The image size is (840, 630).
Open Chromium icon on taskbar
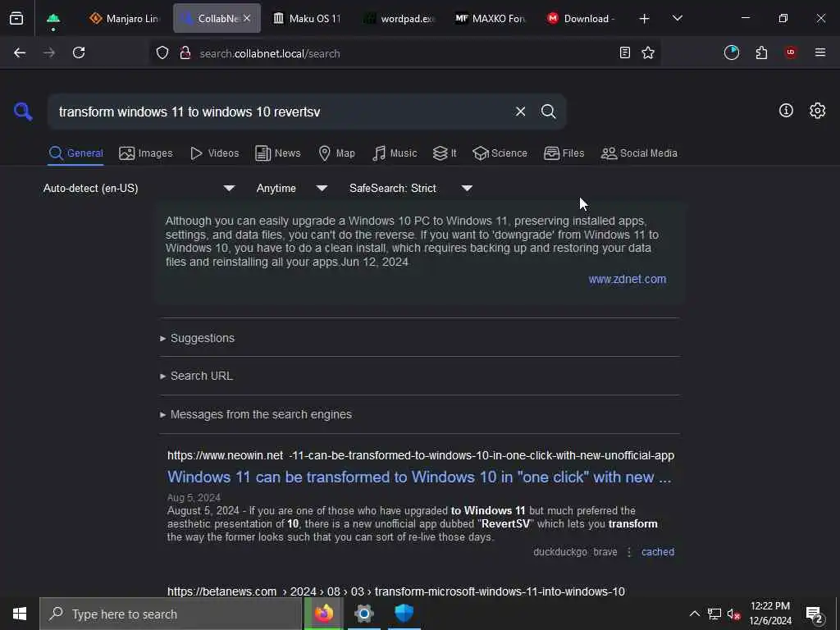363,614
